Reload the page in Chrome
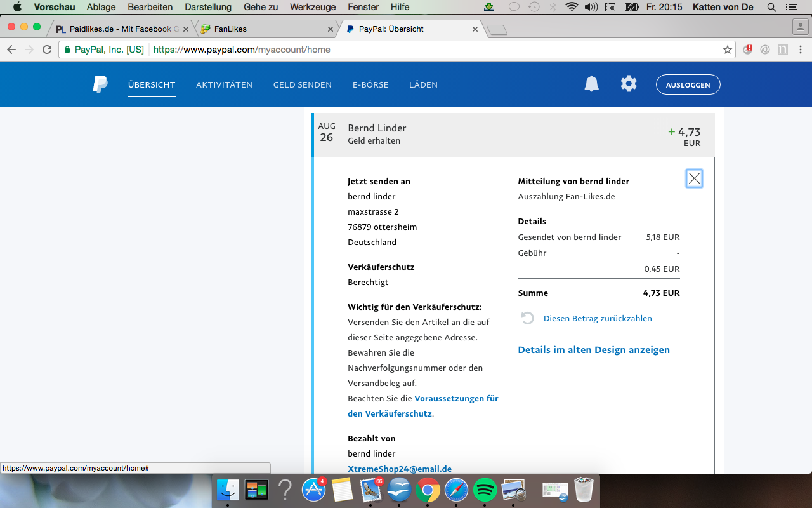 (47, 50)
